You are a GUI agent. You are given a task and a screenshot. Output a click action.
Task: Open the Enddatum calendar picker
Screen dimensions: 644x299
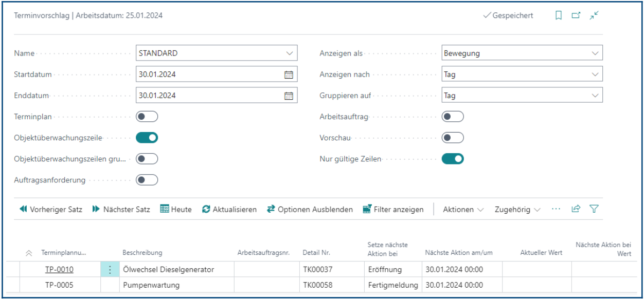(x=289, y=96)
